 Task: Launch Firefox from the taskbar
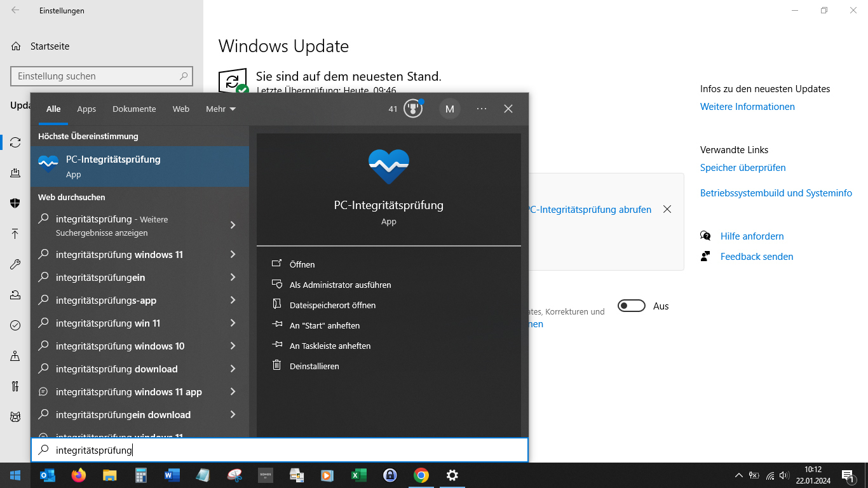click(79, 475)
